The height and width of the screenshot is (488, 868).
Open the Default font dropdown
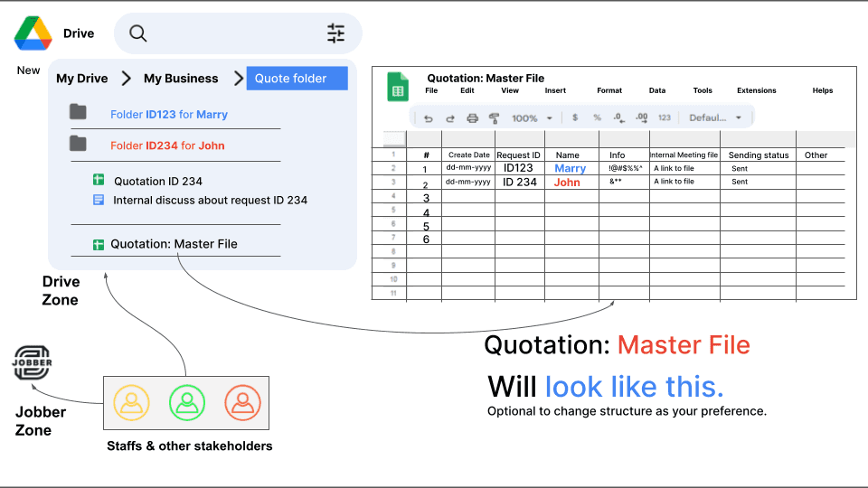tap(714, 118)
